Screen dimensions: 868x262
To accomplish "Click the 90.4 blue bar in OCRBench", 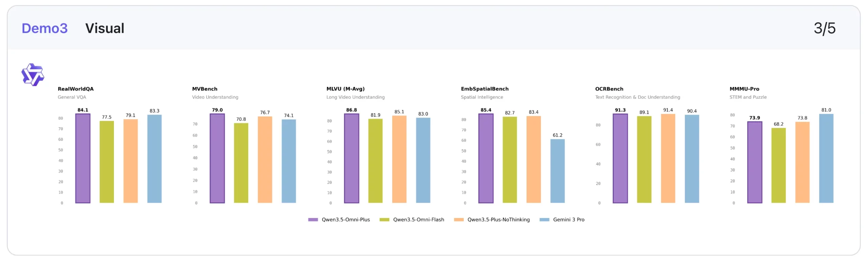I will (692, 159).
